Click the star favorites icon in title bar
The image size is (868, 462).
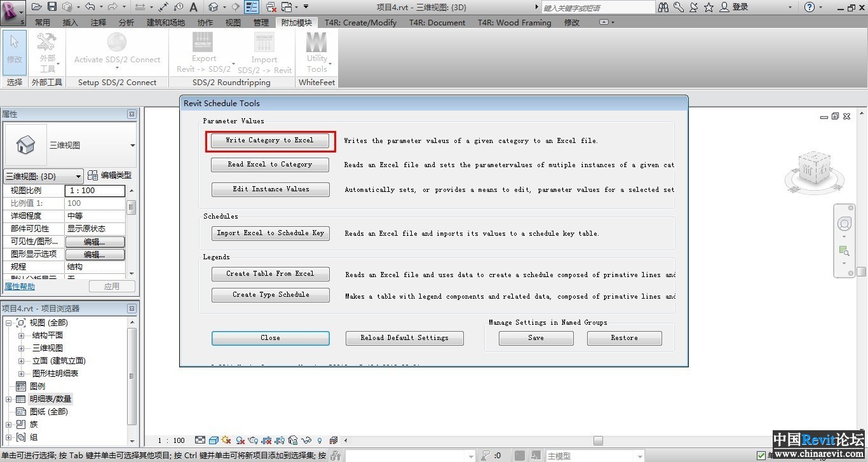(709, 7)
